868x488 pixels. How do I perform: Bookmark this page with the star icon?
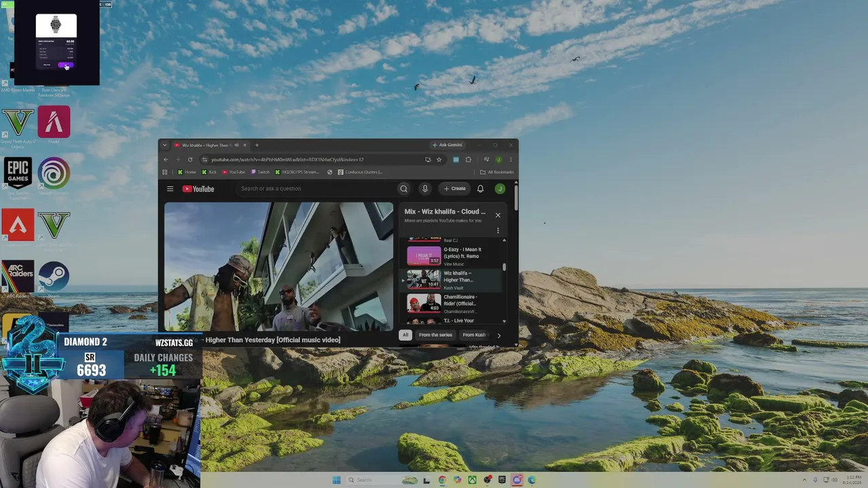click(439, 160)
